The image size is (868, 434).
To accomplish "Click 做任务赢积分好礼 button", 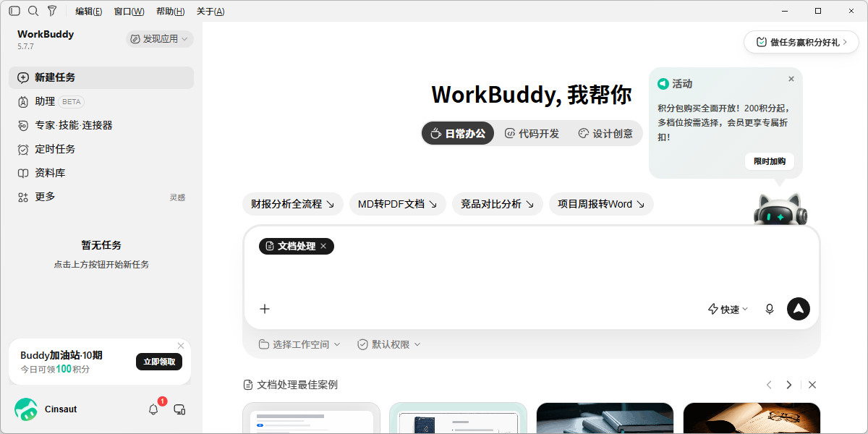I will [801, 42].
